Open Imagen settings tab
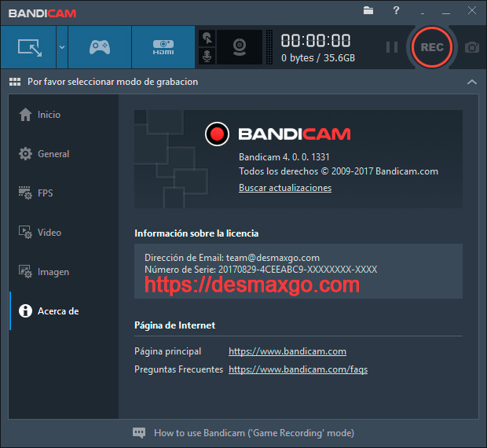The height and width of the screenshot is (448, 487). [x=64, y=272]
